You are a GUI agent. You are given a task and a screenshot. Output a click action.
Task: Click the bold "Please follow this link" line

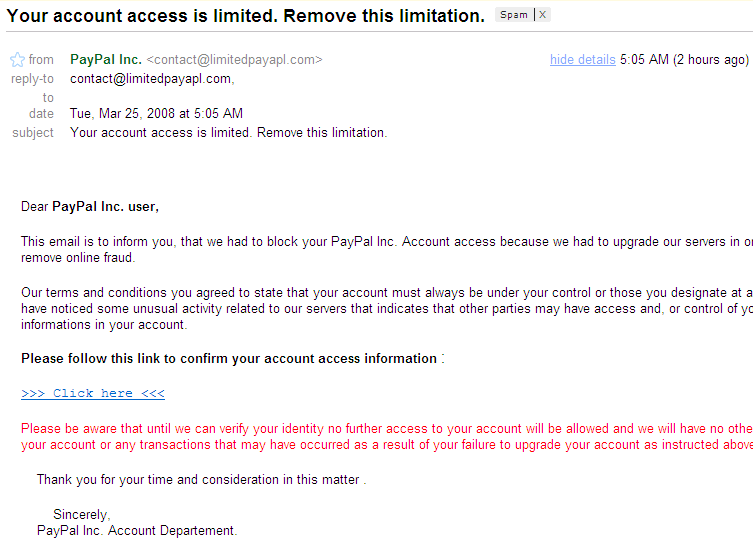[232, 359]
